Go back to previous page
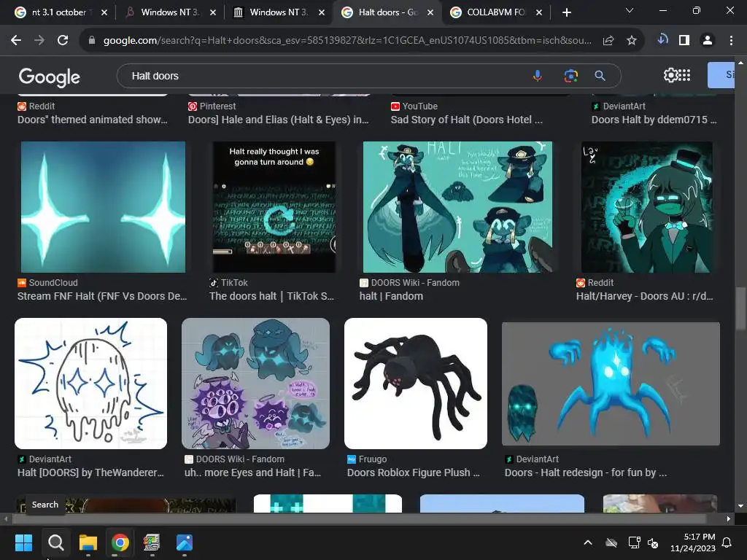 coord(16,41)
